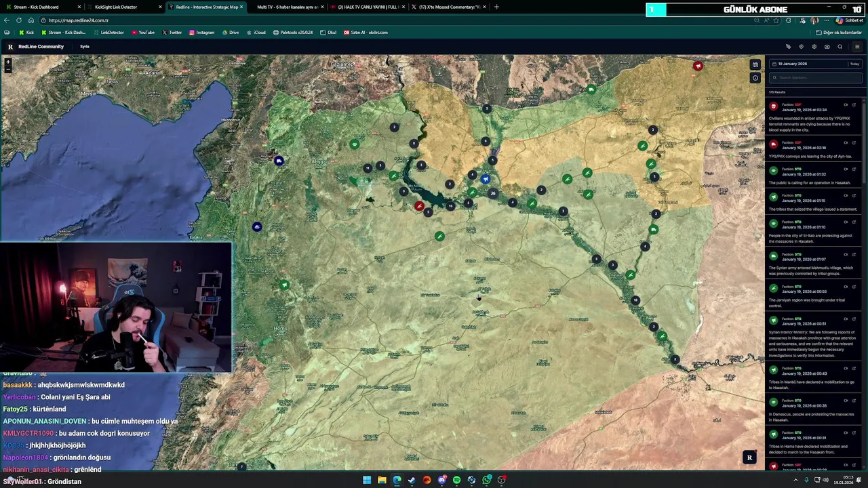This screenshot has height=488, width=868.
Task: Open YouTube bookmark in bookmarks bar
Action: click(x=143, y=33)
